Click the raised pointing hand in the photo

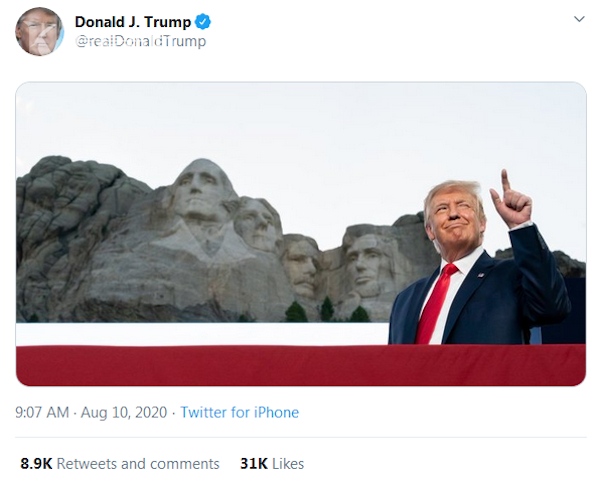click(515, 202)
